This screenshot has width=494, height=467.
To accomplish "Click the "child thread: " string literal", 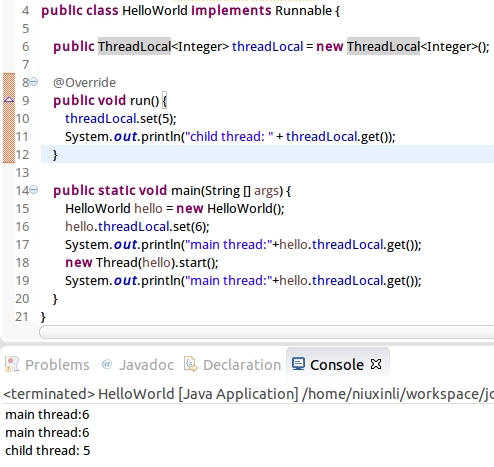I will 229,137.
